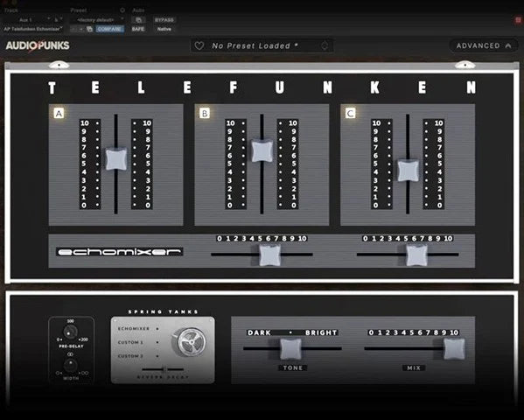Click the copy preset settings icon beside COMPARE
This screenshot has width=524, height=420.
(89, 29)
